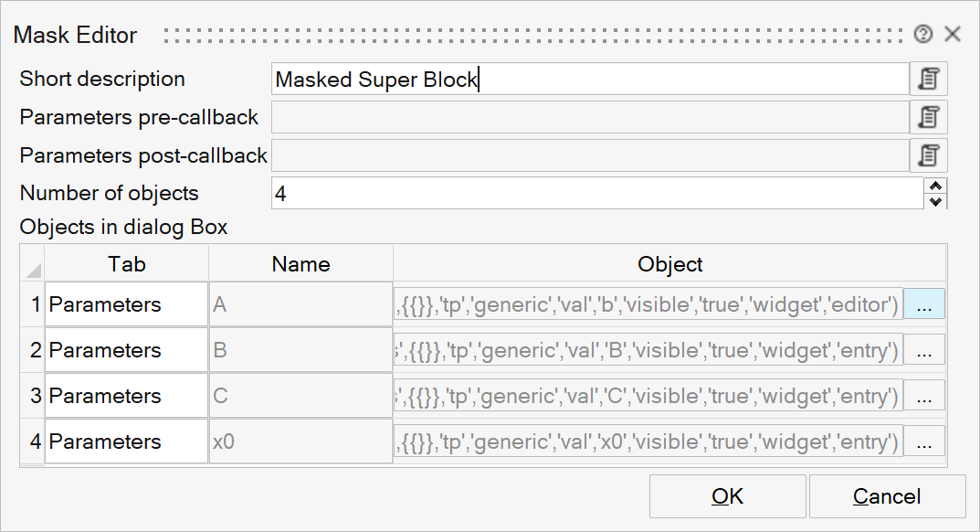Click the table corner select-all cell

pos(33,264)
